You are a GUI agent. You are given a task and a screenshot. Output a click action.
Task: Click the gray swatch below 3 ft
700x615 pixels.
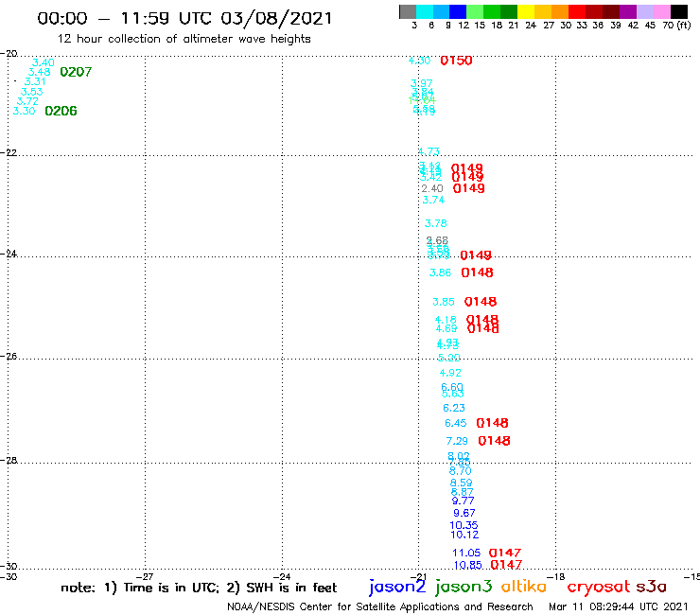(408, 11)
